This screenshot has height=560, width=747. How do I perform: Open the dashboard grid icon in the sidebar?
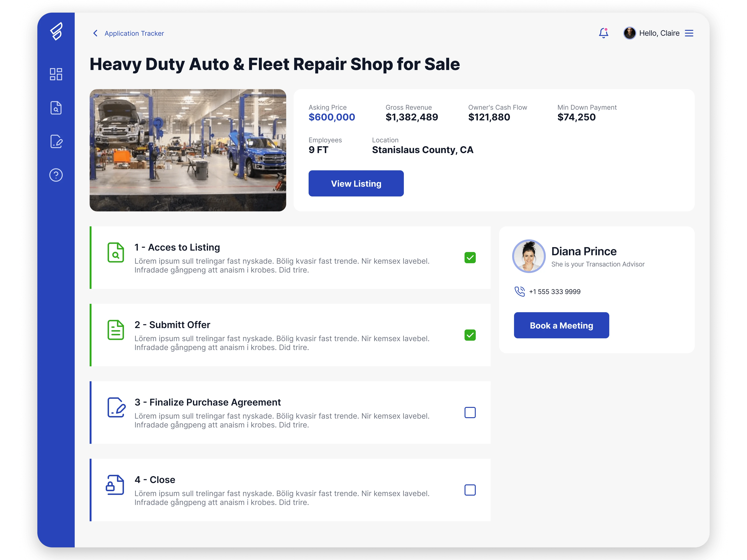(56, 74)
